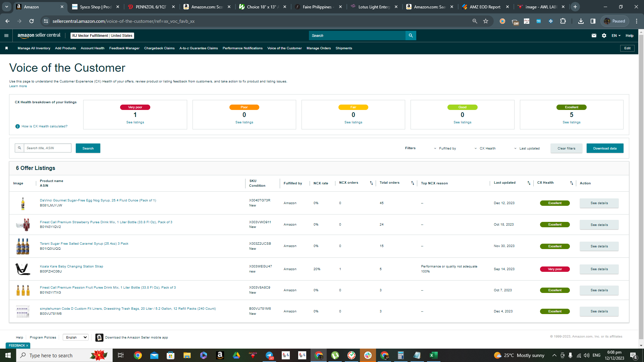This screenshot has height=362, width=644.
Task: Click the teal Search button next to ASIN field
Action: [x=88, y=148]
